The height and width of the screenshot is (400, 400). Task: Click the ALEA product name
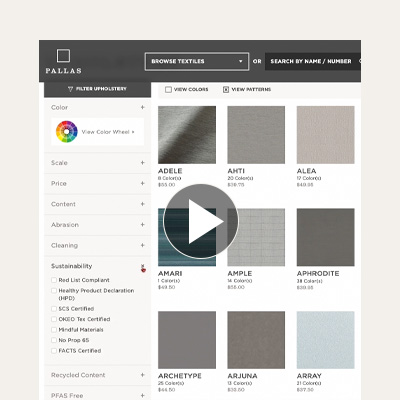click(x=306, y=171)
